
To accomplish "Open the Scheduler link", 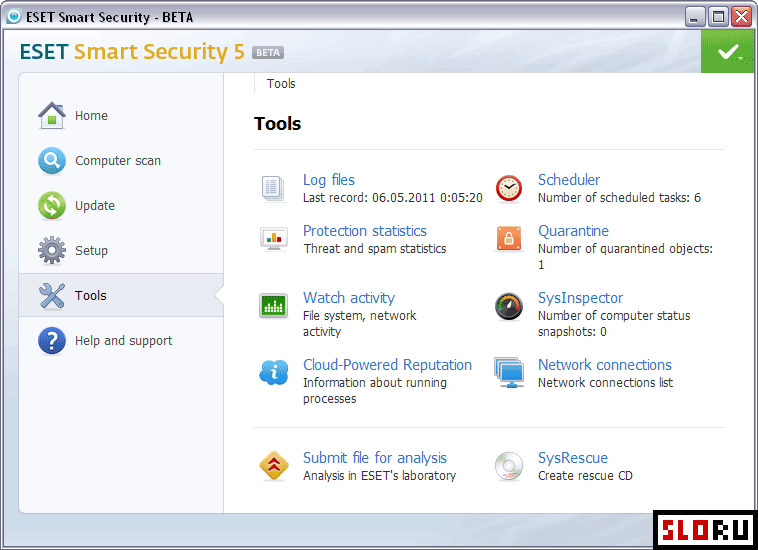I will click(569, 180).
